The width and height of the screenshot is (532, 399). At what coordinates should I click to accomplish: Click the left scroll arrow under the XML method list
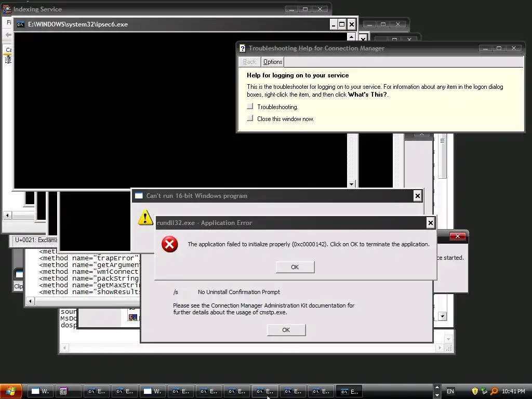pyautogui.click(x=30, y=301)
